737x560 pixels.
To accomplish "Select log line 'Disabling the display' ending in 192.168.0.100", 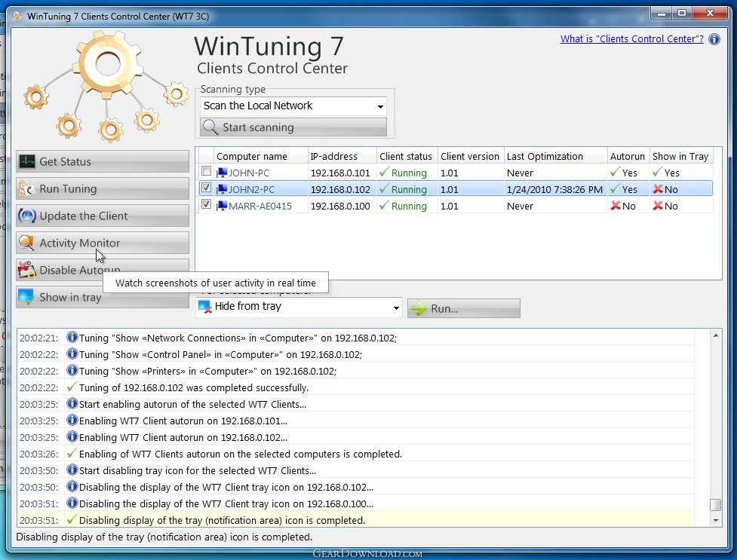I will coord(356,503).
